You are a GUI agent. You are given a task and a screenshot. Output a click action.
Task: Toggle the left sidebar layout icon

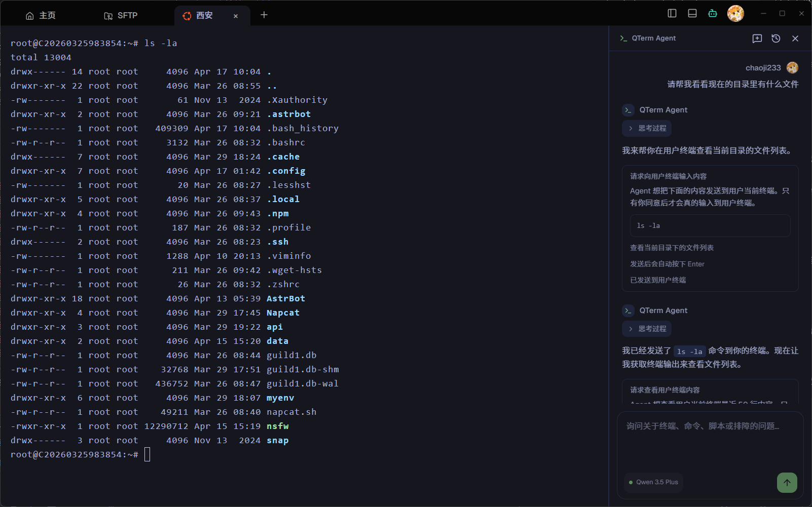tap(672, 13)
